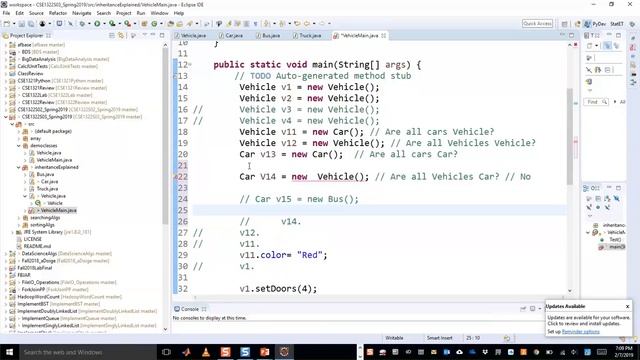Viewport: 640px width, 360px height.
Task: Click the Task View taskbar icon
Action: [166, 352]
